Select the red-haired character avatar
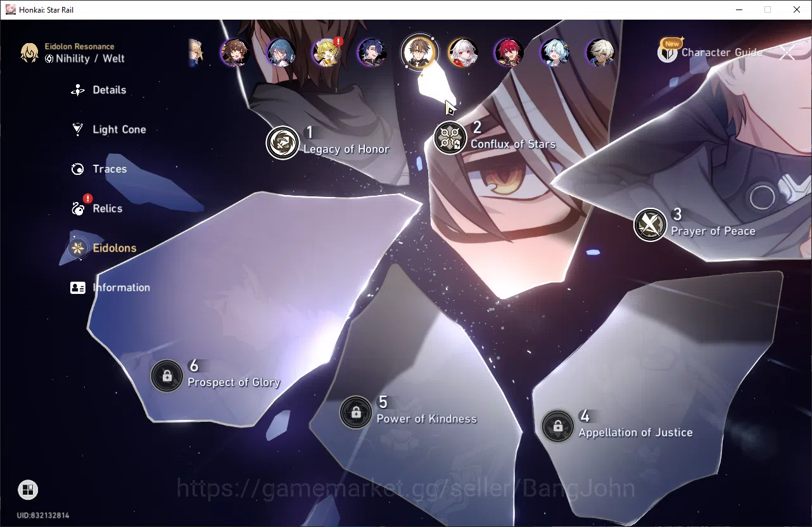The width and height of the screenshot is (812, 527). click(509, 53)
